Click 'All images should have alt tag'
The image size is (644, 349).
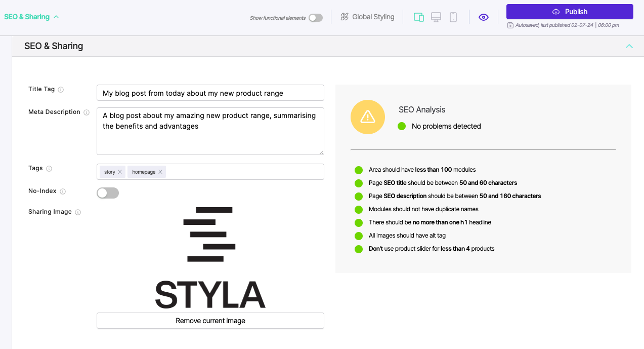click(x=407, y=236)
